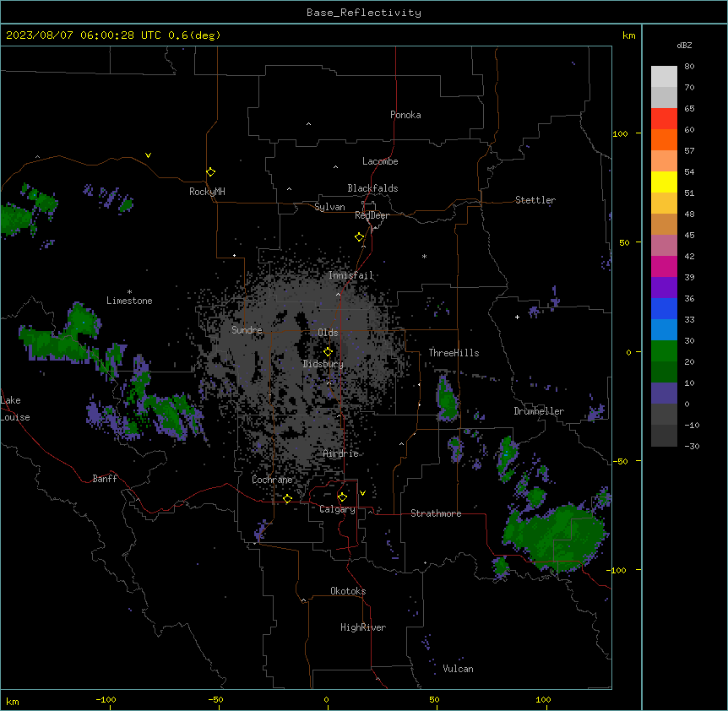Click the dBZ legend heading
Viewport: 728px width, 711px height.
(684, 45)
